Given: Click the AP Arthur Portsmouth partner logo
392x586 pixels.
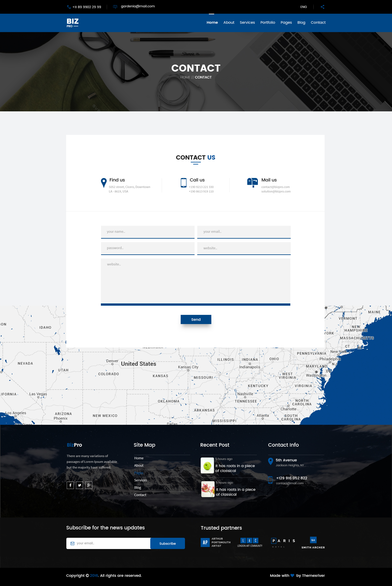Looking at the screenshot, I should 216,542.
